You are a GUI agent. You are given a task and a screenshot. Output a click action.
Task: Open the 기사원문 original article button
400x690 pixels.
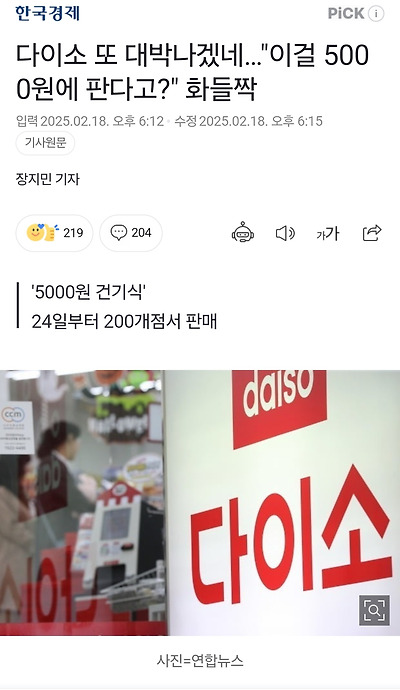pos(45,143)
